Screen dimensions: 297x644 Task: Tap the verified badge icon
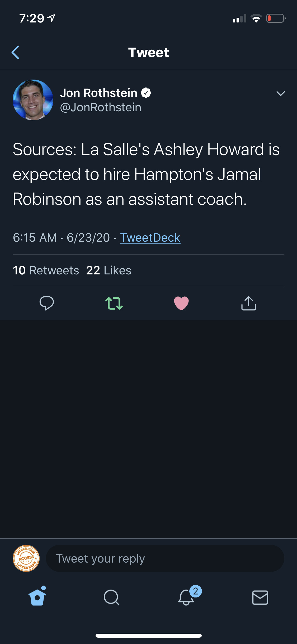click(146, 93)
